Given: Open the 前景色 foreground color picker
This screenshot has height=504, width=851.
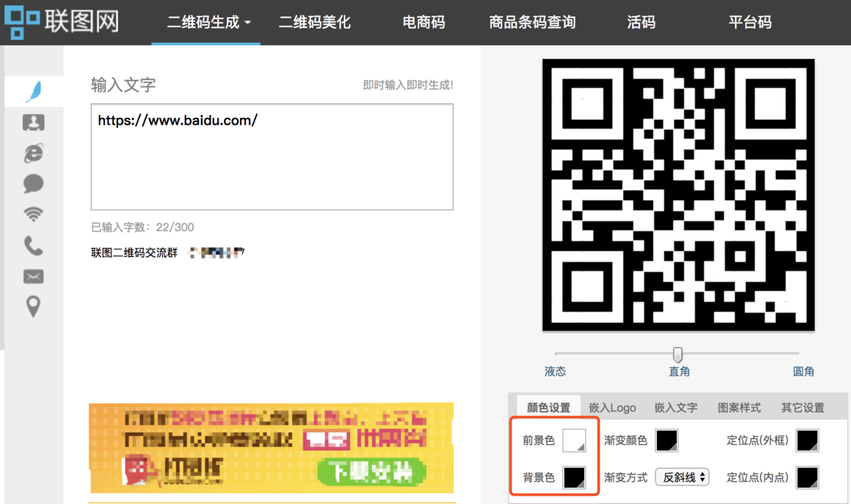Looking at the screenshot, I should 574,440.
